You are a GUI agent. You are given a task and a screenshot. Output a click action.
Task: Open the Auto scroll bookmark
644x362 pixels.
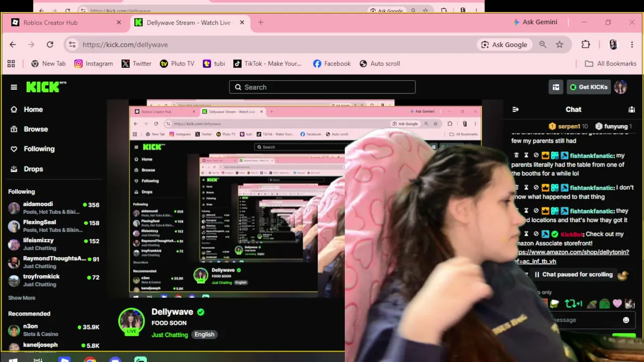[380, 63]
